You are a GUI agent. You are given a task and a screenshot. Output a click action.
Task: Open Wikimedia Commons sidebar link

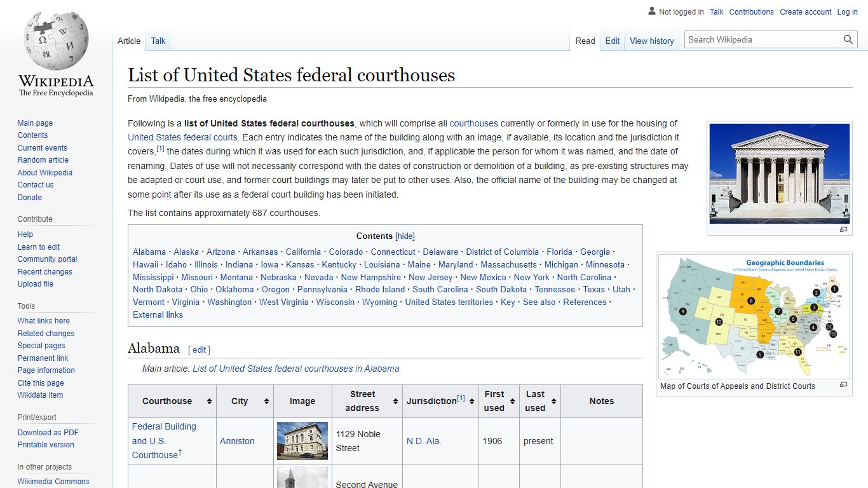click(53, 482)
